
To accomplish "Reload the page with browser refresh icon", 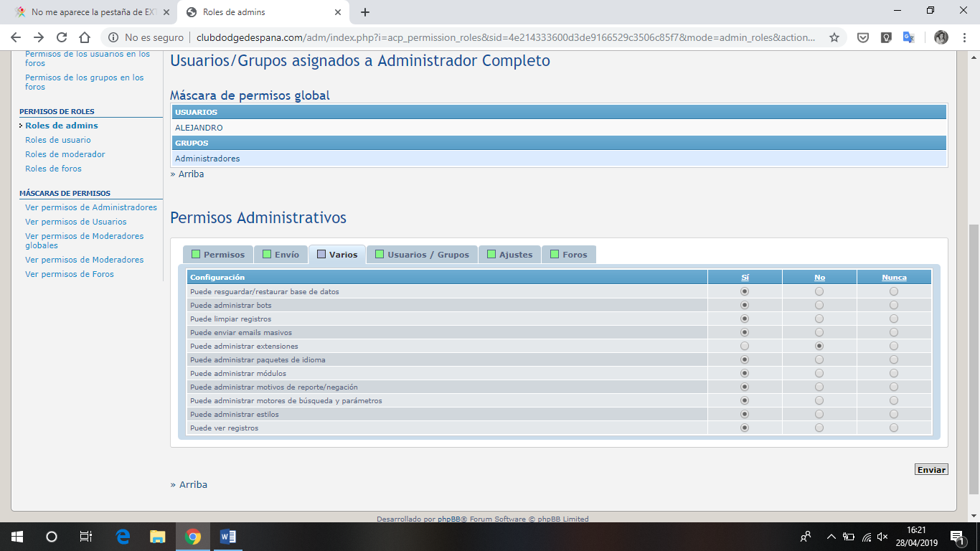I will tap(62, 37).
